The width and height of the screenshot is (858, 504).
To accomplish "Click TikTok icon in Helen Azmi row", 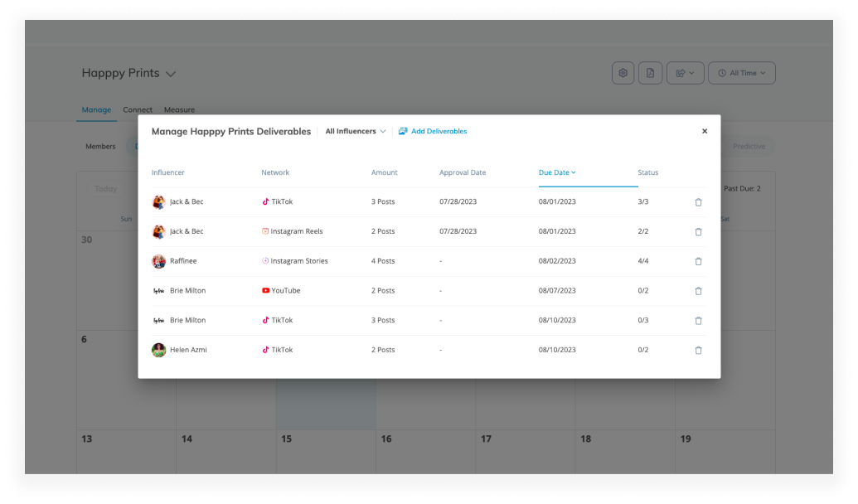I will 265,350.
